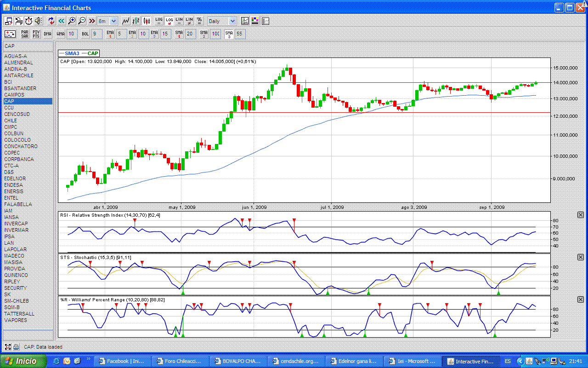
Task: Open Facebook window from the taskbar
Action: pyautogui.click(x=122, y=361)
